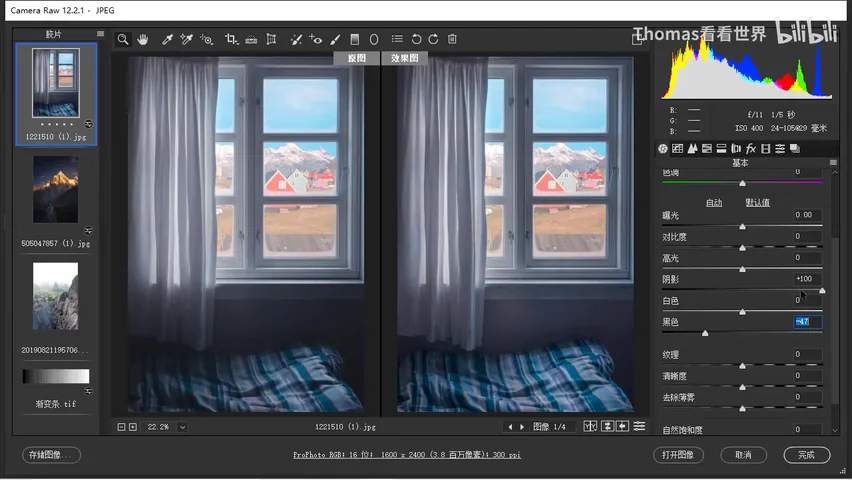Go to the next image arrow
Viewport: 852px width, 480px height.
coord(522,427)
